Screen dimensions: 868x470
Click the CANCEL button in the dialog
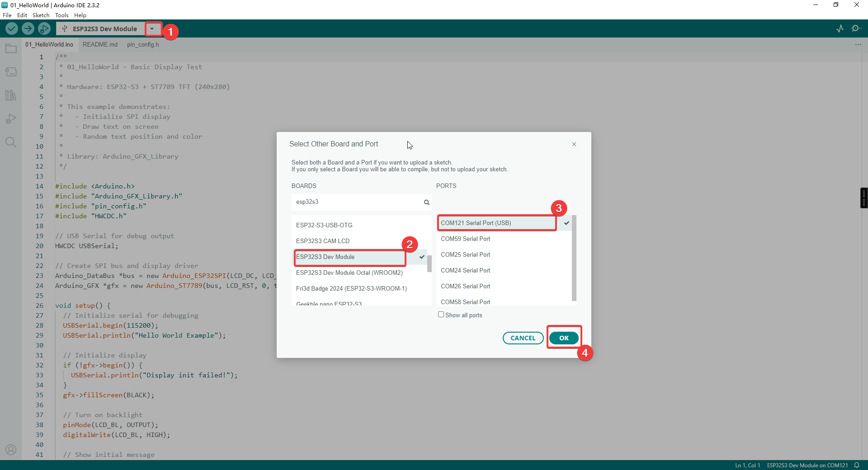pyautogui.click(x=523, y=338)
